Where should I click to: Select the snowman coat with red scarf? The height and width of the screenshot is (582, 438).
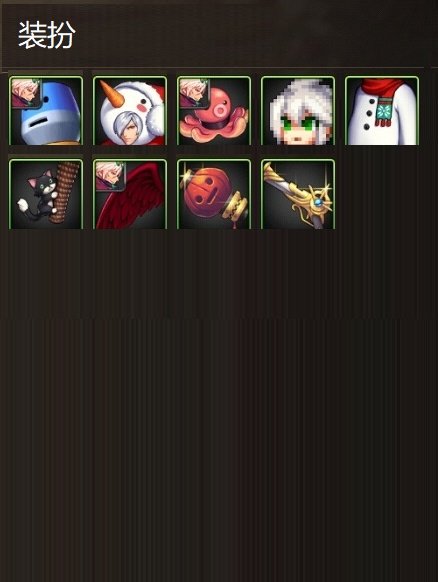(x=382, y=111)
